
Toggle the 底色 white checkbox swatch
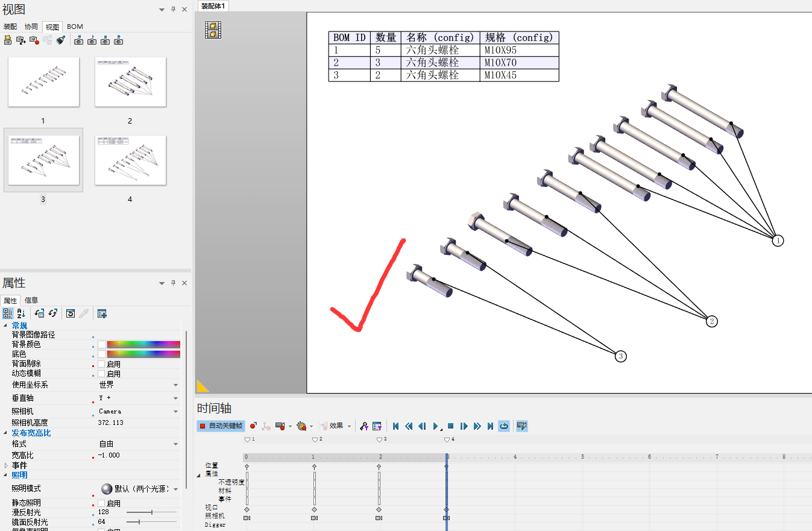tap(102, 354)
